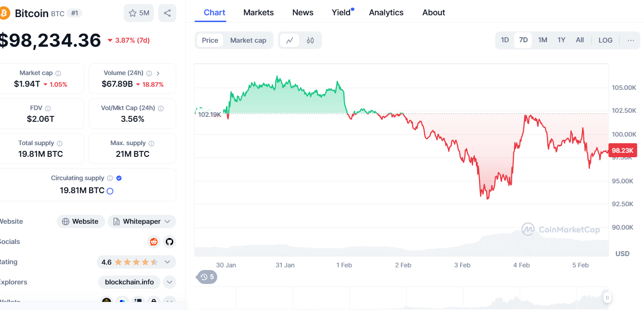Expand the Whitepaper dropdown
The height and width of the screenshot is (310, 644).
168,221
